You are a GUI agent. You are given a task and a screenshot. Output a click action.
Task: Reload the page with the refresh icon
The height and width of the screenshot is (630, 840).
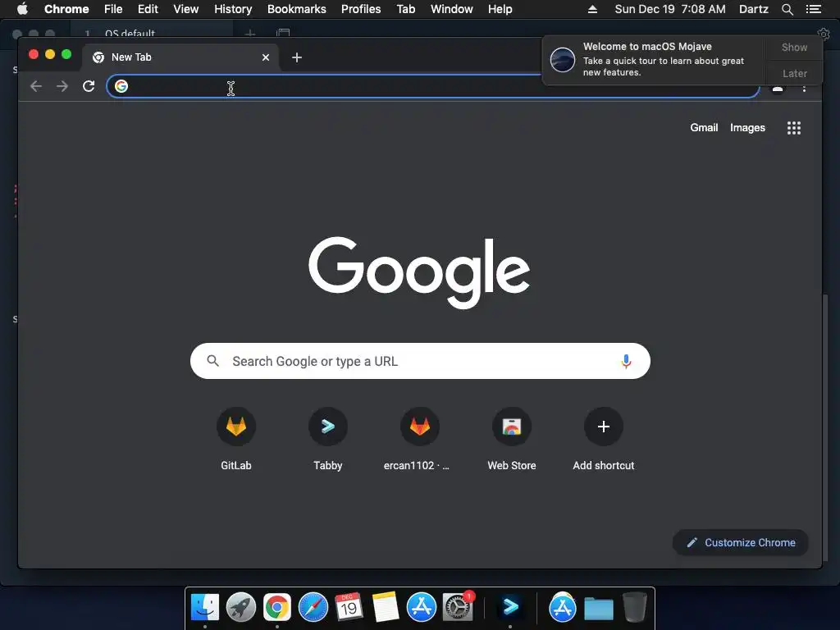[89, 86]
